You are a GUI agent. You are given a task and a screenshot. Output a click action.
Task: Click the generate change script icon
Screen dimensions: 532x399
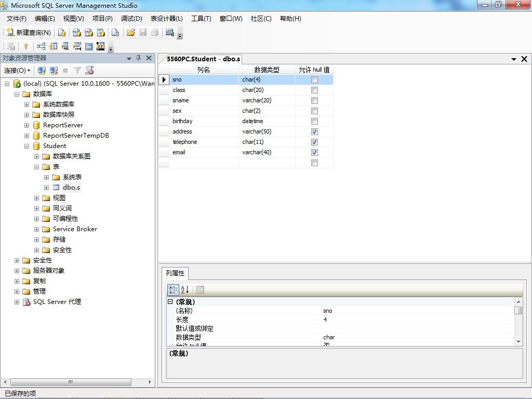pyautogui.click(x=11, y=46)
